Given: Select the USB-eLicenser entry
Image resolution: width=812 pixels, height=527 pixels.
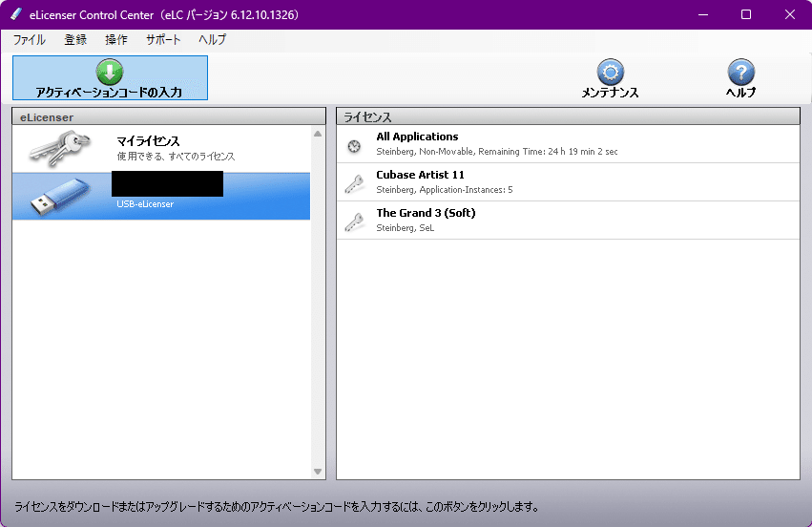Looking at the screenshot, I should 161,196.
